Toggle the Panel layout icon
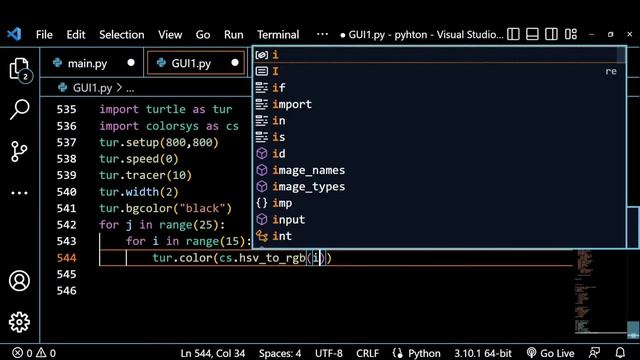 click(532, 34)
